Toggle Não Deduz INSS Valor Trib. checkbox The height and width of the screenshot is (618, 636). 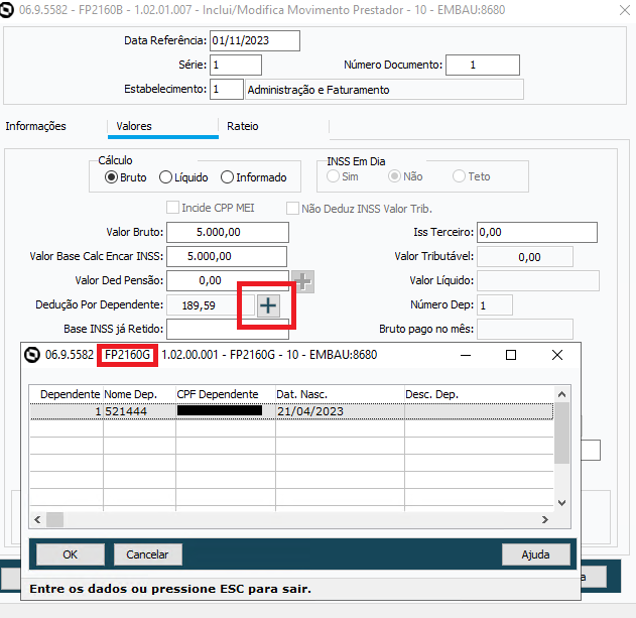292,208
